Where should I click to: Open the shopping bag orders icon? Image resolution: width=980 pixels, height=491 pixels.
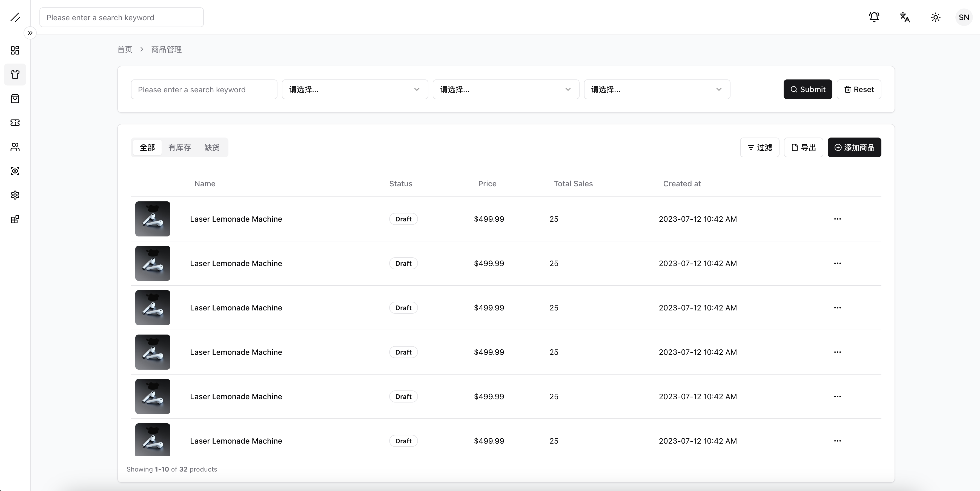pos(15,99)
